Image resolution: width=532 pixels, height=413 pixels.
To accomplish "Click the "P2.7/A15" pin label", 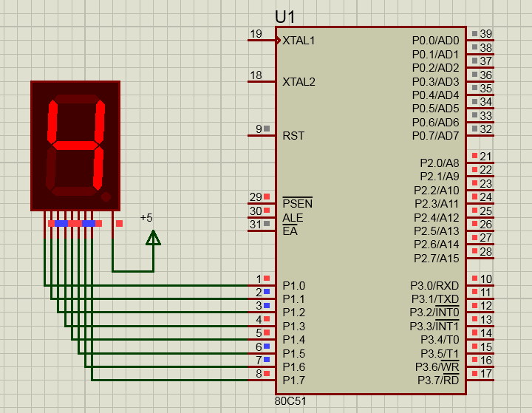I will click(x=437, y=259).
